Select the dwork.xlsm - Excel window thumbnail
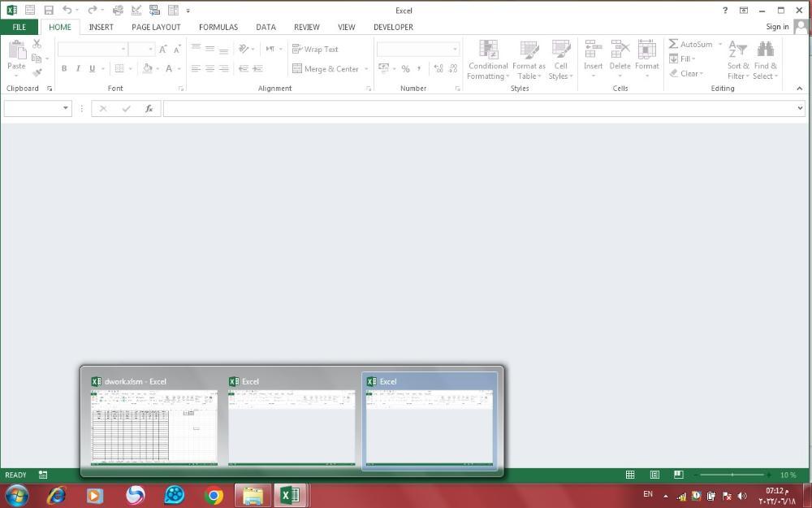 (x=154, y=421)
